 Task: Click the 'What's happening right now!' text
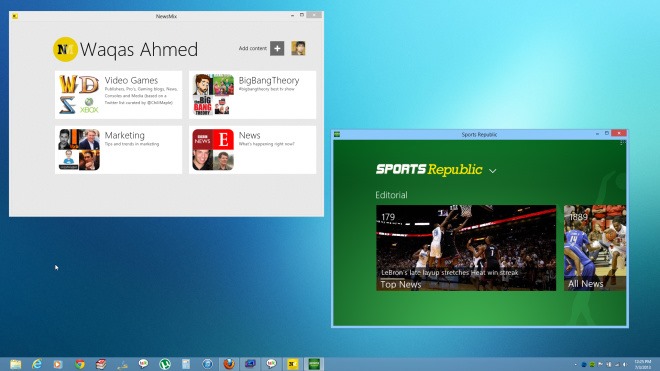pos(266,144)
